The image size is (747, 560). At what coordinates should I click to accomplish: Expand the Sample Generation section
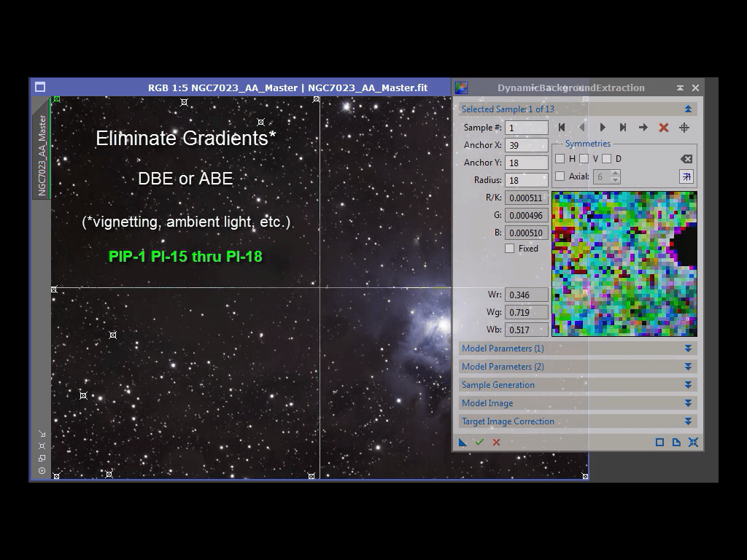576,385
